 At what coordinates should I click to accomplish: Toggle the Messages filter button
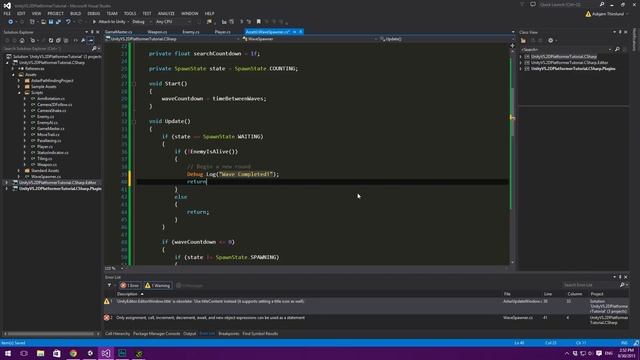189,285
